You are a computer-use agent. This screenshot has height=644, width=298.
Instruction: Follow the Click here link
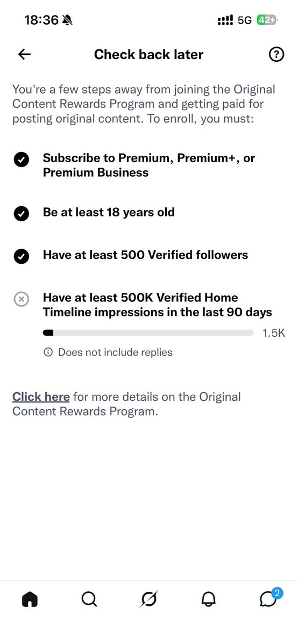(41, 397)
